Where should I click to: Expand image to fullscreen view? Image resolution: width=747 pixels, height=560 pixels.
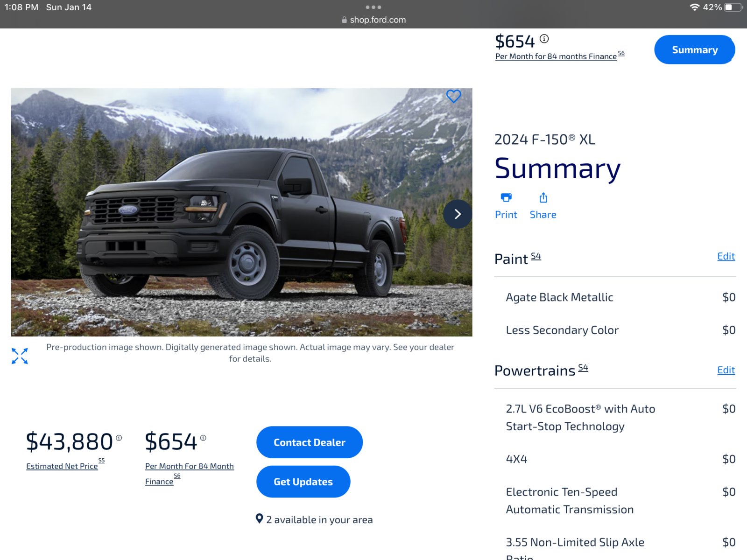pyautogui.click(x=20, y=356)
